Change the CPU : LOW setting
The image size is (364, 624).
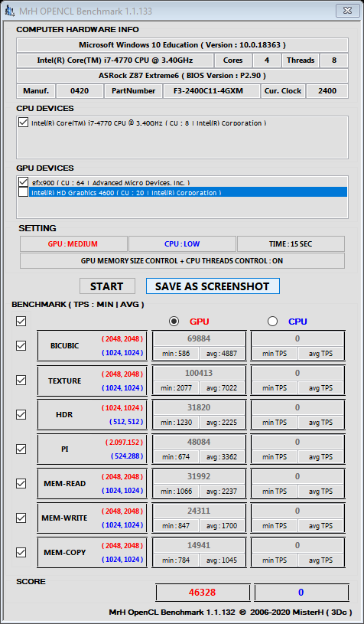click(182, 244)
